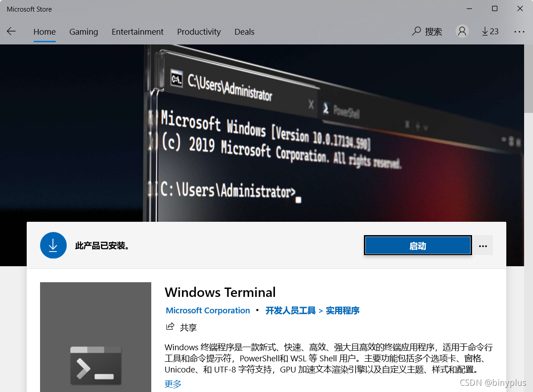Screen dimensions: 533x392
Task: Click the Windows Terminal app icon thumbnail
Action: point(96,337)
